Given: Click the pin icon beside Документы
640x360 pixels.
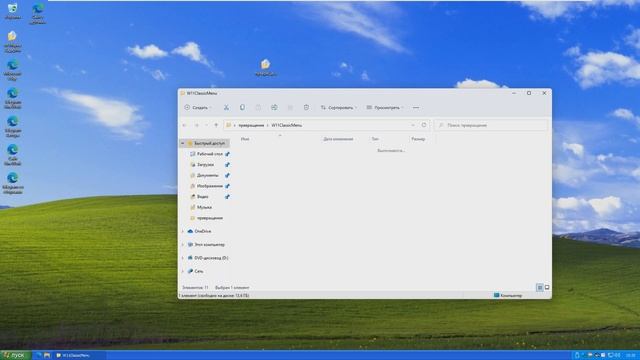Looking at the screenshot, I should click(x=227, y=175).
